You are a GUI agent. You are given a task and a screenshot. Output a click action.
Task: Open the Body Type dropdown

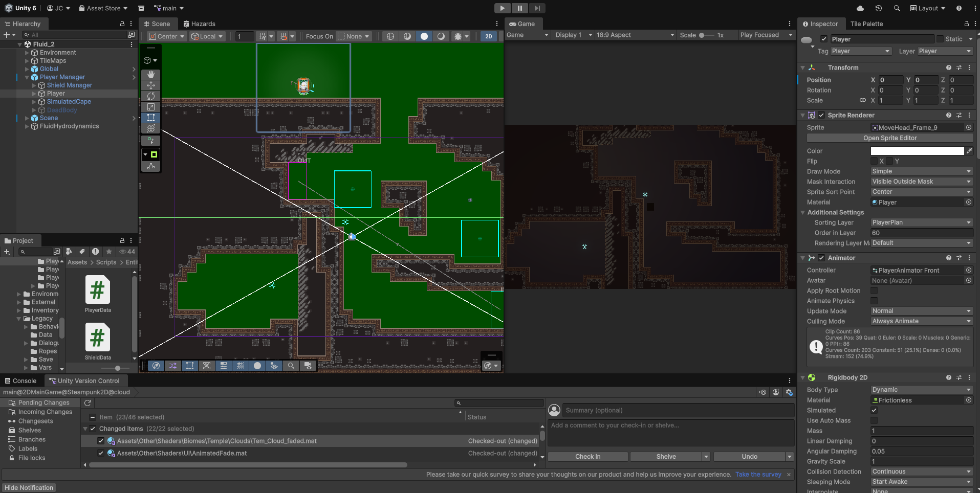[x=922, y=390]
